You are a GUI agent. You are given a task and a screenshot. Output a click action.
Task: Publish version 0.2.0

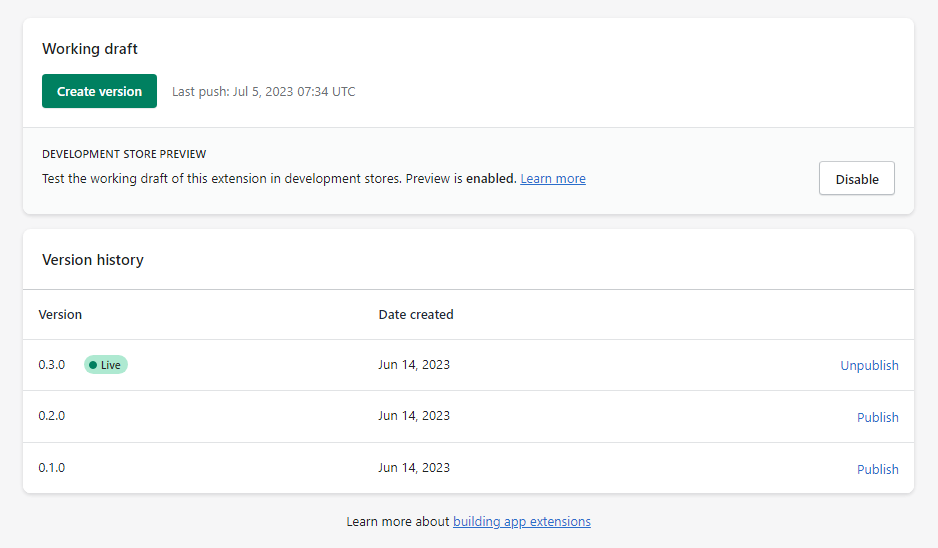[877, 418]
